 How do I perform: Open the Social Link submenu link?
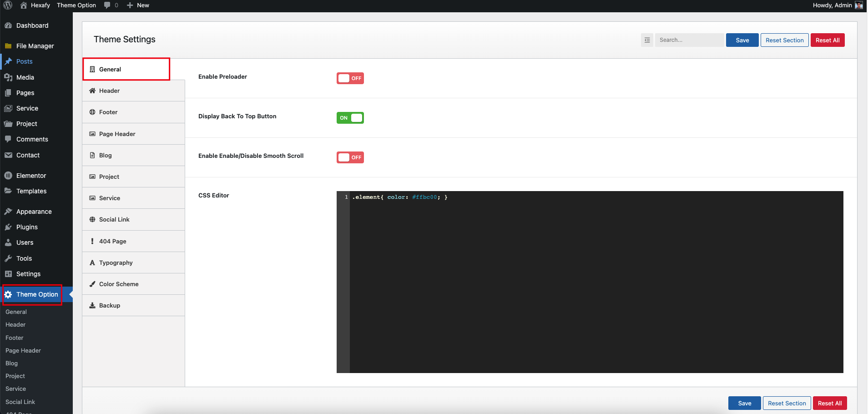point(20,402)
